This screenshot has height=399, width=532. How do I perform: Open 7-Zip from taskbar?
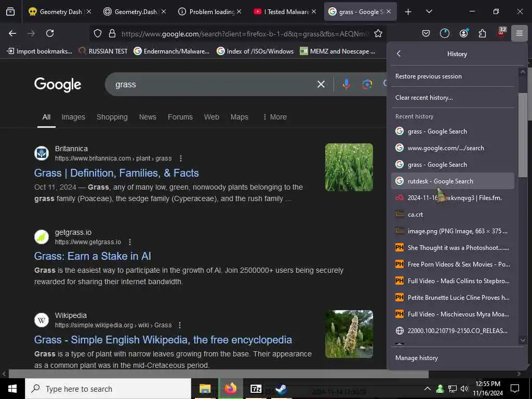pyautogui.click(x=256, y=389)
